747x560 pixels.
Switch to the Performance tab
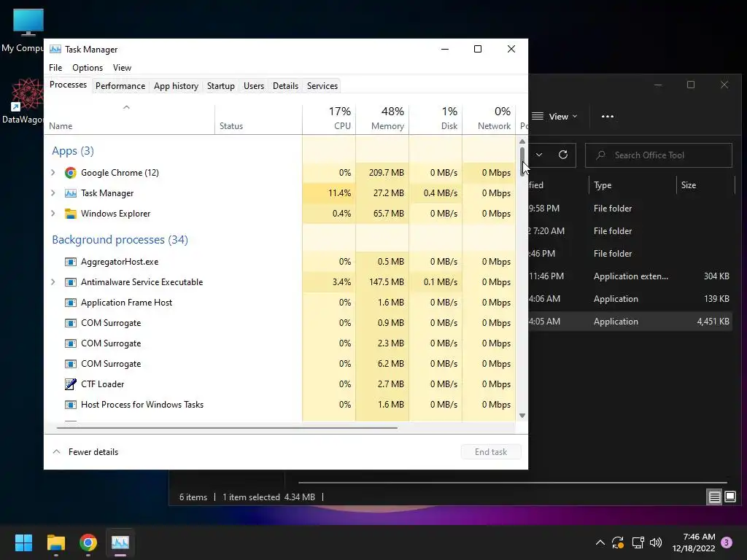(x=120, y=86)
